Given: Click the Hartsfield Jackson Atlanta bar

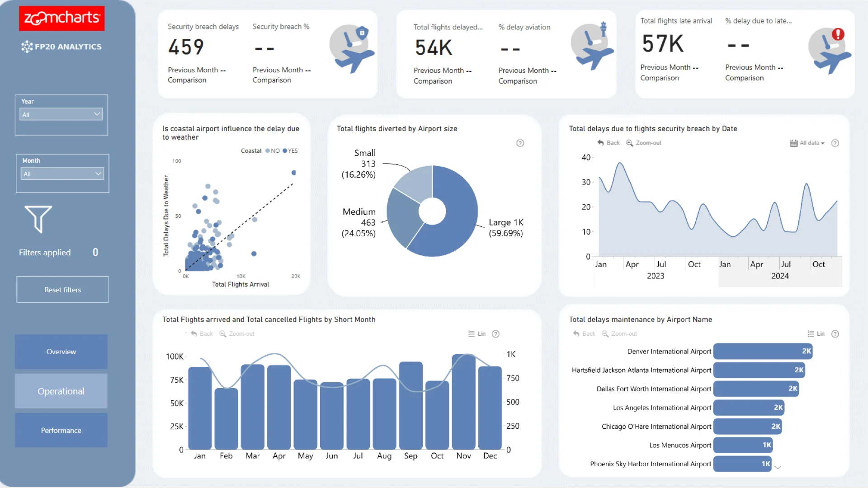Looking at the screenshot, I should (759, 370).
